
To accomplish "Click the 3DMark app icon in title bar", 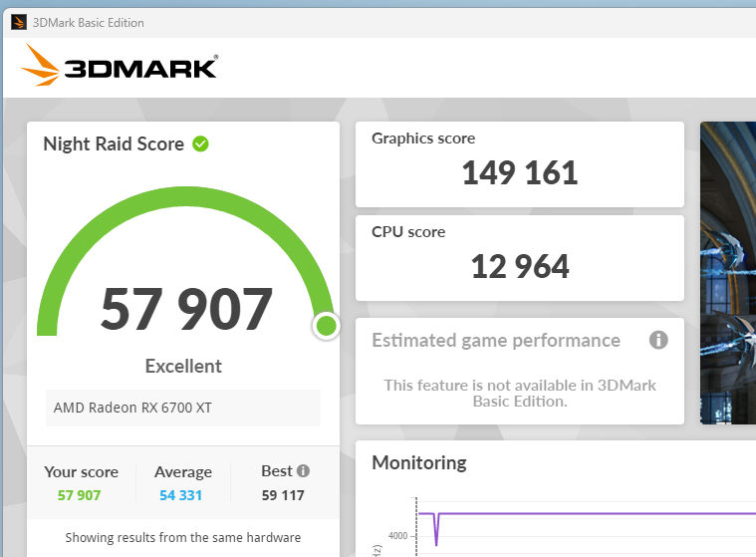I will (x=19, y=22).
